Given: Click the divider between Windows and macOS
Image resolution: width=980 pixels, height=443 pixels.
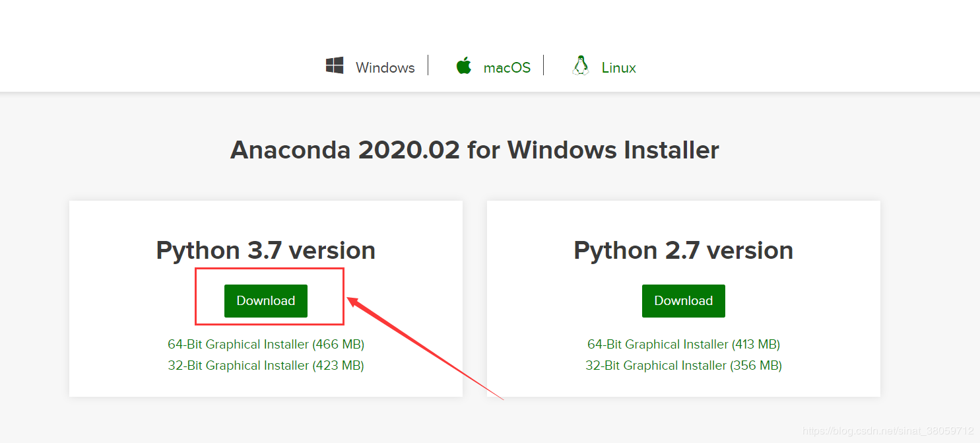Looking at the screenshot, I should click(x=428, y=65).
